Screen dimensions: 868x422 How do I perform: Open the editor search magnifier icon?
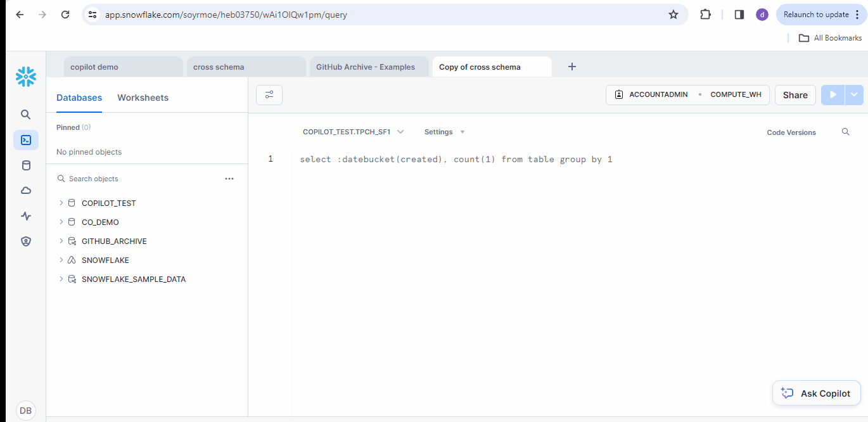click(x=845, y=132)
